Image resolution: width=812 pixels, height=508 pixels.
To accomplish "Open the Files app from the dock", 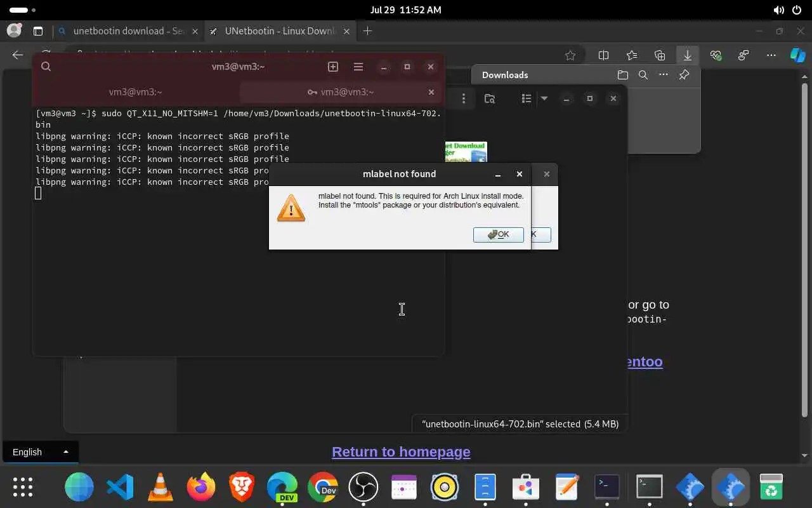I will pyautogui.click(x=485, y=488).
